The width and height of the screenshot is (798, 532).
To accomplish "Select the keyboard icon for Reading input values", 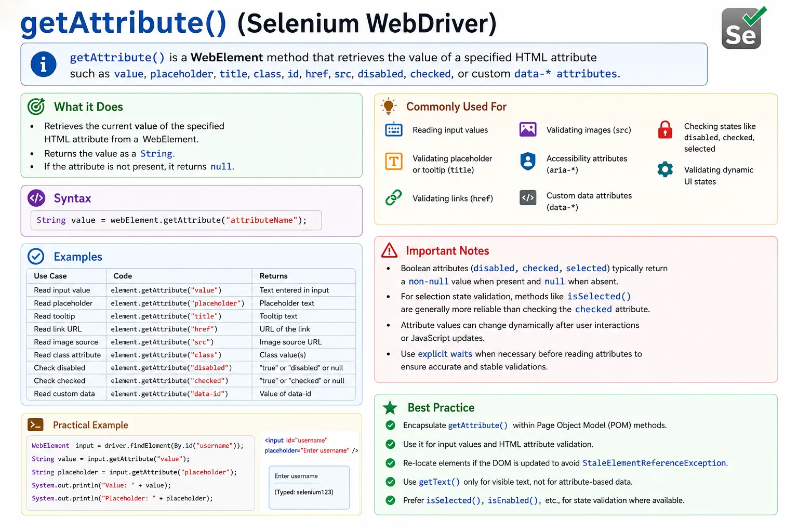I will [x=394, y=130].
